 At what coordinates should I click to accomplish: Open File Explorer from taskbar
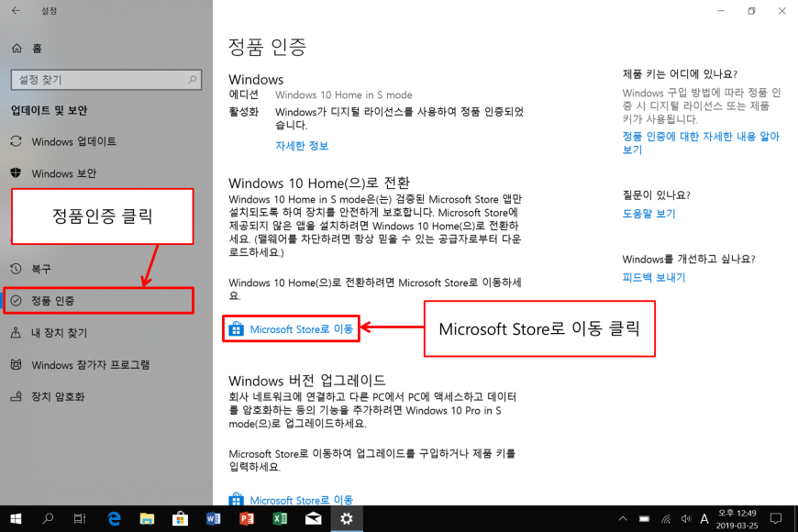[147, 519]
